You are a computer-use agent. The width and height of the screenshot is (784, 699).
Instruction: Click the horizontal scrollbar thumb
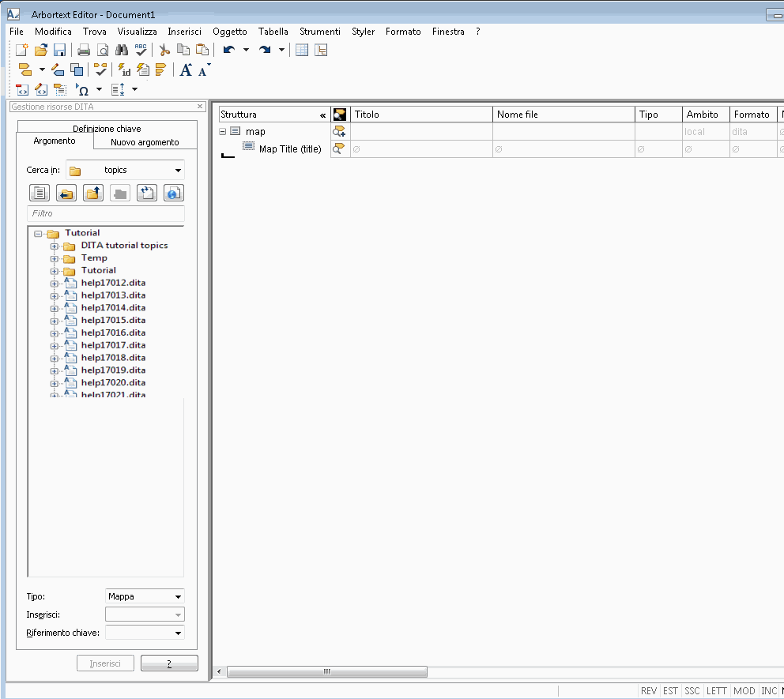327,671
